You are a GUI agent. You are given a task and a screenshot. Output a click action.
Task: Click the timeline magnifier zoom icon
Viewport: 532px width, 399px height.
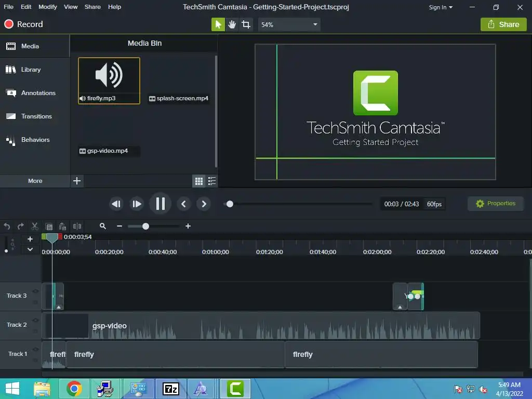click(103, 226)
